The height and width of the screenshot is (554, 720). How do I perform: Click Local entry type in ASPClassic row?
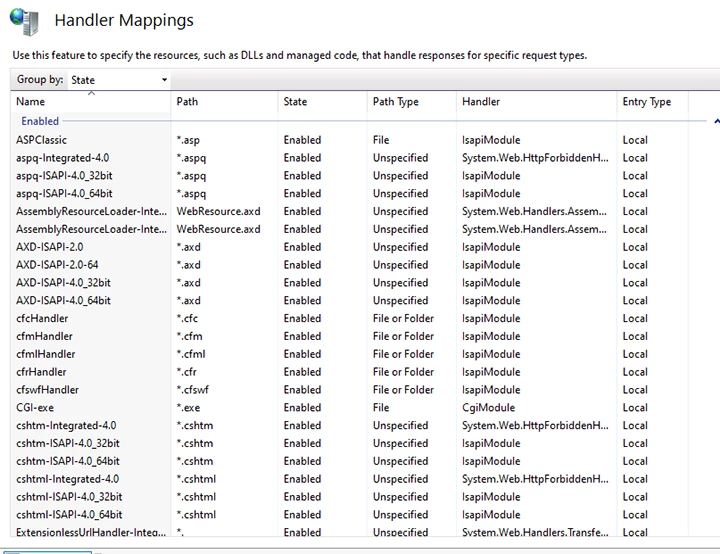coord(635,140)
